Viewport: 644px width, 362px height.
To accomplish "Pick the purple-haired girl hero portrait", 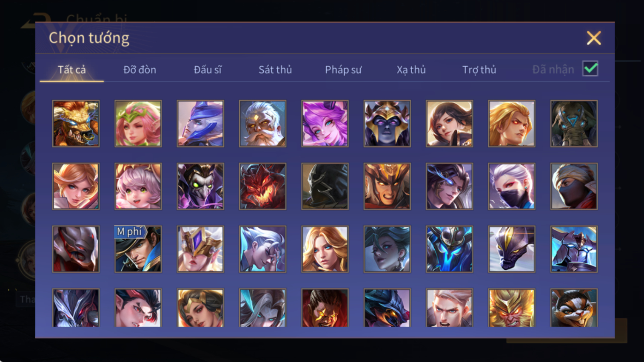I will (x=325, y=124).
